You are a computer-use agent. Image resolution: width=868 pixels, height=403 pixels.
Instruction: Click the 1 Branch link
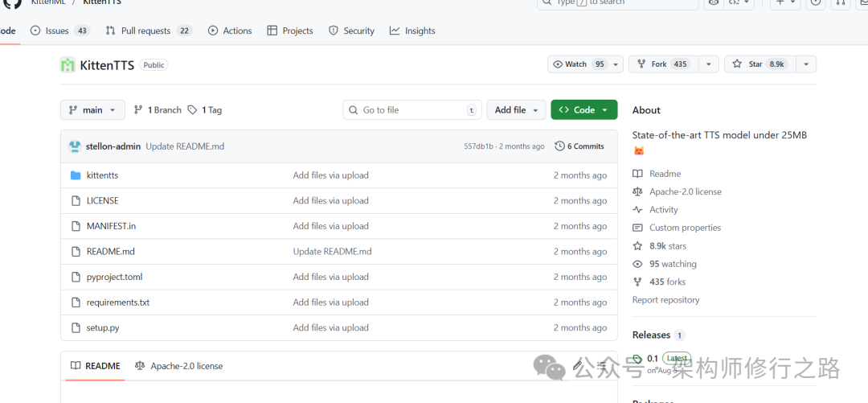pyautogui.click(x=158, y=110)
